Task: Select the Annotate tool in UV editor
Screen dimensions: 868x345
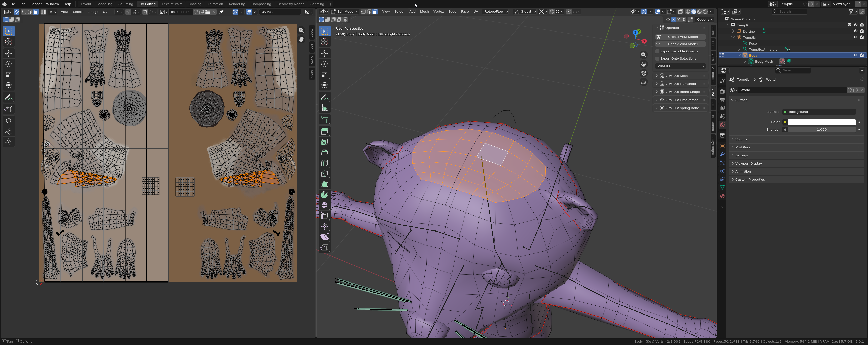Action: coord(8,98)
